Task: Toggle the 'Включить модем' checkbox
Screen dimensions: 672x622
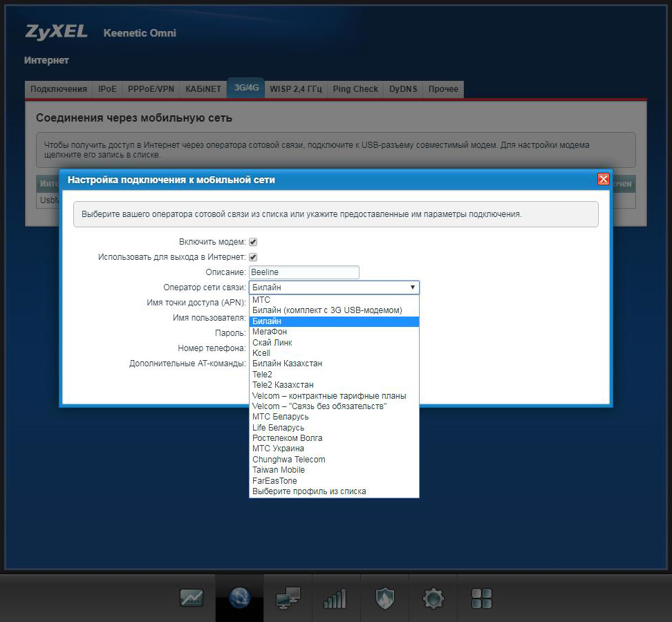Action: [253, 242]
